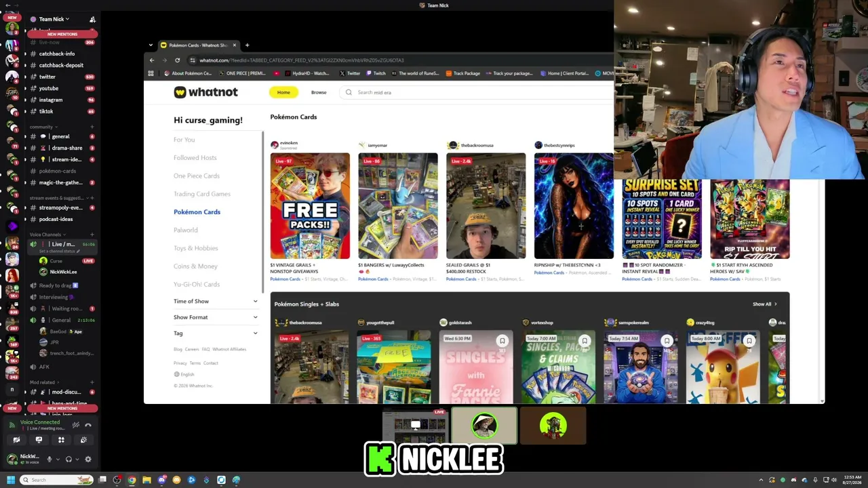868x488 pixels.
Task: Open the Track Package bookmark
Action: click(462, 73)
